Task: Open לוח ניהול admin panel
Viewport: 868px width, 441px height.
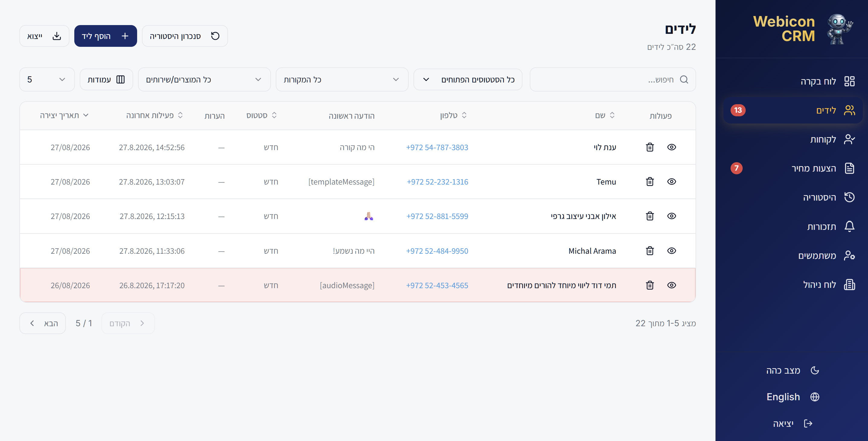Action: pos(792,284)
